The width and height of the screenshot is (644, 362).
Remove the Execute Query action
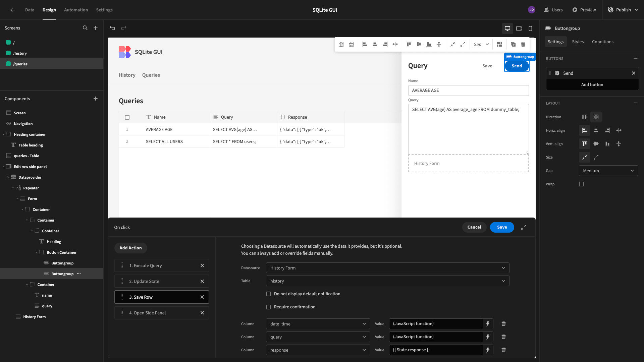(202, 265)
